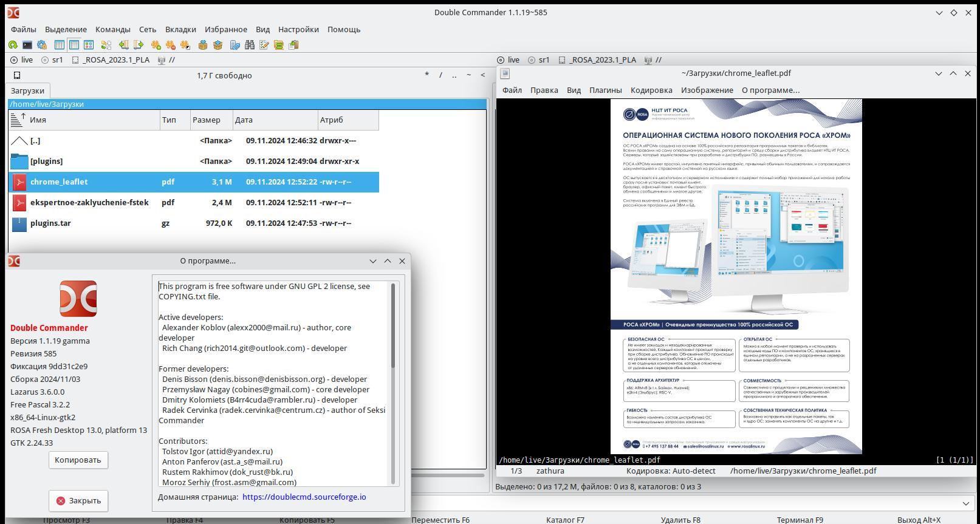The image size is (980, 524).
Task: Open options using the gear toolbar icon
Action: [42, 45]
